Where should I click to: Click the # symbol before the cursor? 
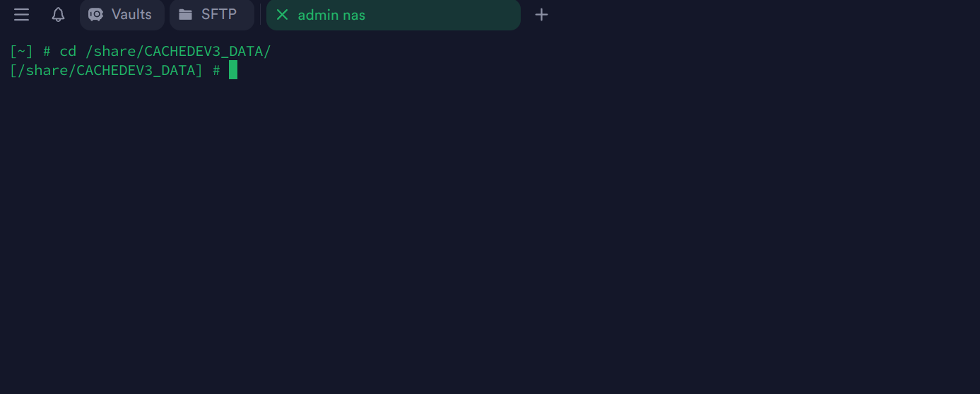click(x=216, y=70)
